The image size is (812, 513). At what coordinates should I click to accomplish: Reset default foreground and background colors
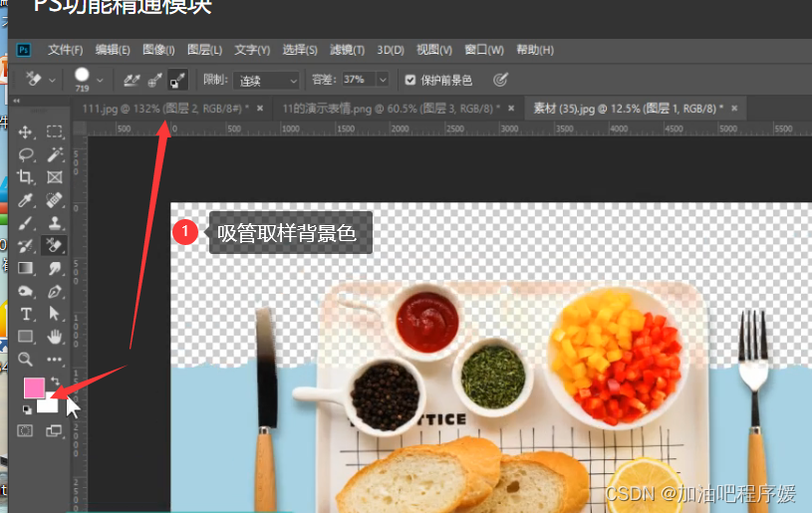(x=27, y=410)
